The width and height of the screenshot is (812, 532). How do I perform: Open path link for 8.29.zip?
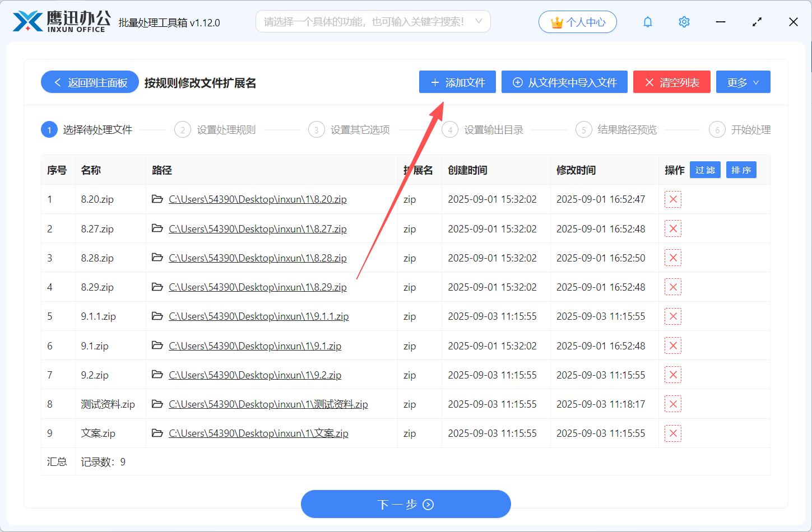click(x=258, y=287)
